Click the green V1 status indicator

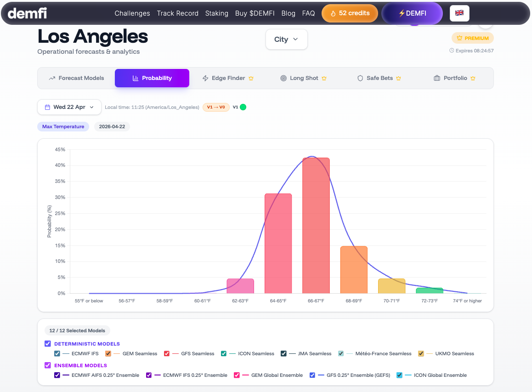pyautogui.click(x=243, y=107)
